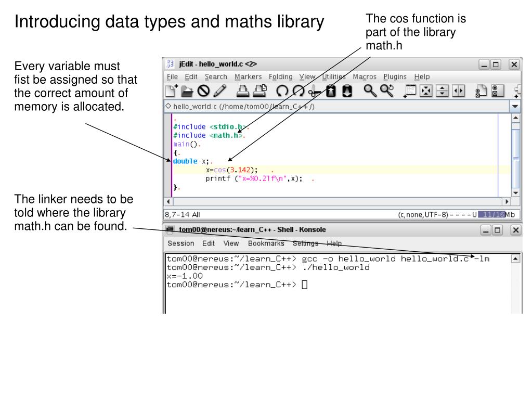
Task: Click the Konsole terminal icon in its title bar
Action: pos(171,229)
